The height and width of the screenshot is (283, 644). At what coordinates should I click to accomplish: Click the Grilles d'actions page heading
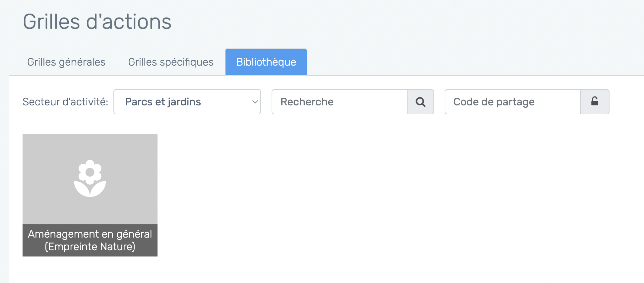coord(97,22)
